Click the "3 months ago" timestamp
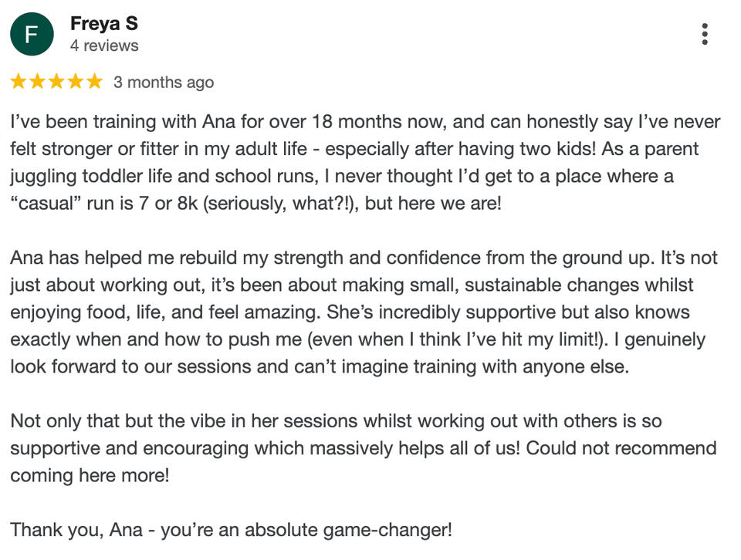 (164, 83)
